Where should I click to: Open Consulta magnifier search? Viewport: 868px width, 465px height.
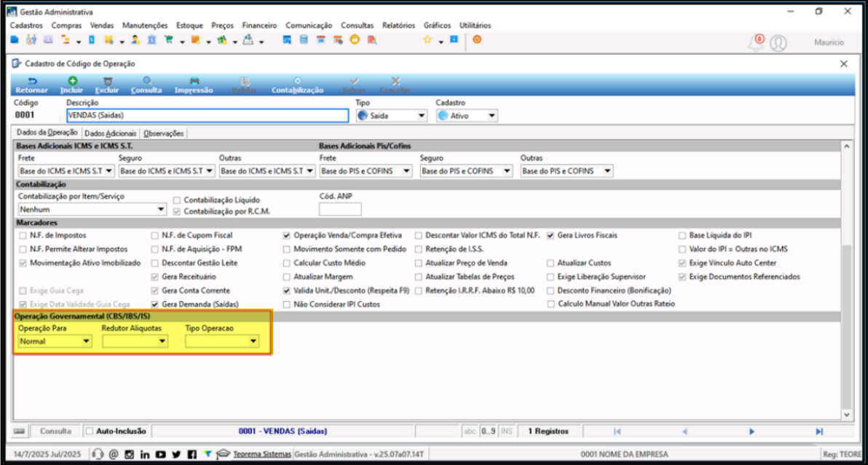pos(146,85)
